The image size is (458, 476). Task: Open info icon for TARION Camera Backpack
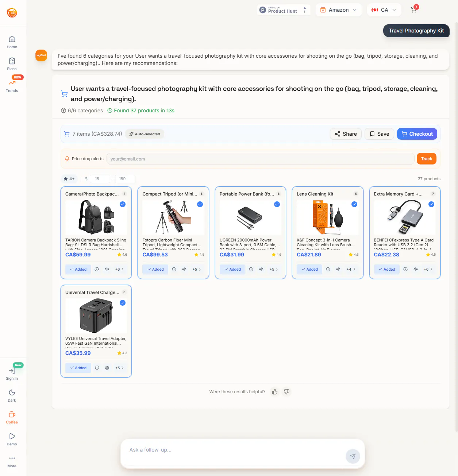point(97,269)
